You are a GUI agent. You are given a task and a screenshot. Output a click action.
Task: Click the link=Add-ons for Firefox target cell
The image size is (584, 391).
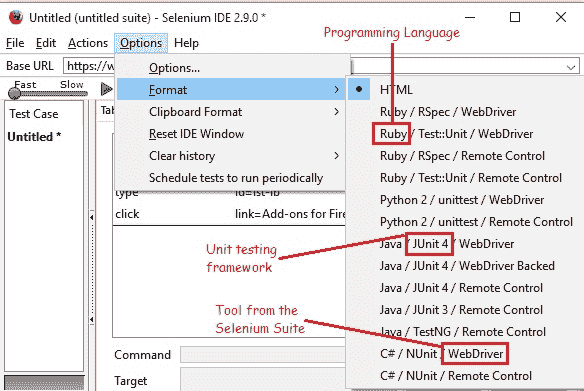click(x=290, y=214)
